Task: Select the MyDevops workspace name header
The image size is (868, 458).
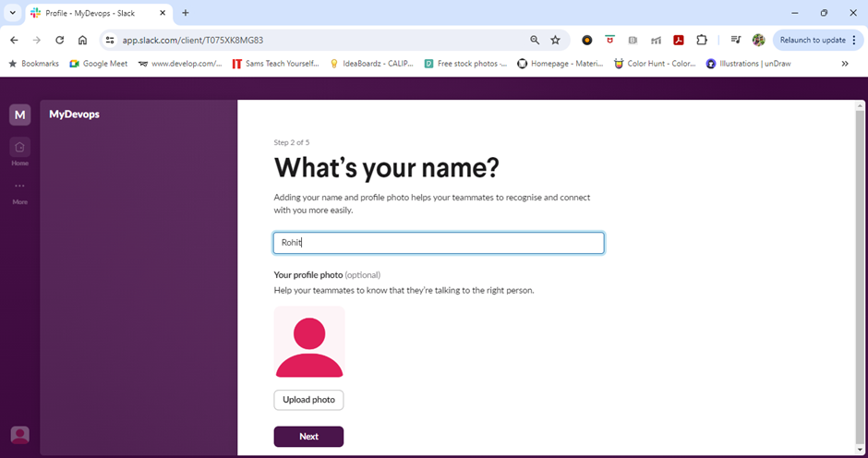Action: click(x=74, y=114)
